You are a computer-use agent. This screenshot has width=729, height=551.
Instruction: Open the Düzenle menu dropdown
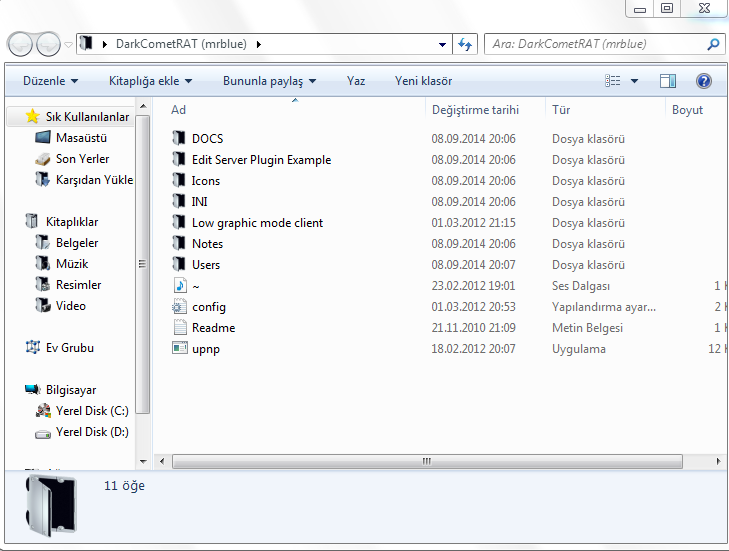tap(50, 81)
